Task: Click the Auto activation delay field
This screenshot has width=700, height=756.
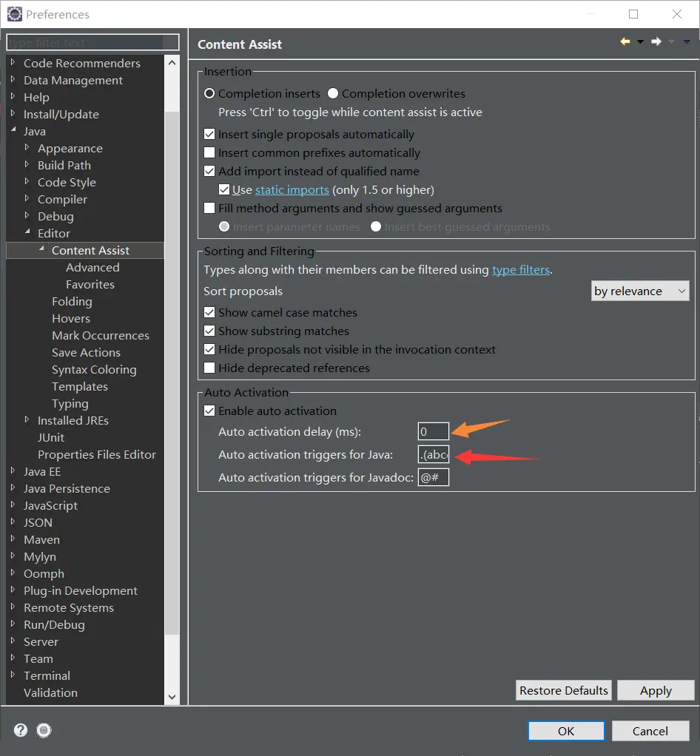Action: 433,431
